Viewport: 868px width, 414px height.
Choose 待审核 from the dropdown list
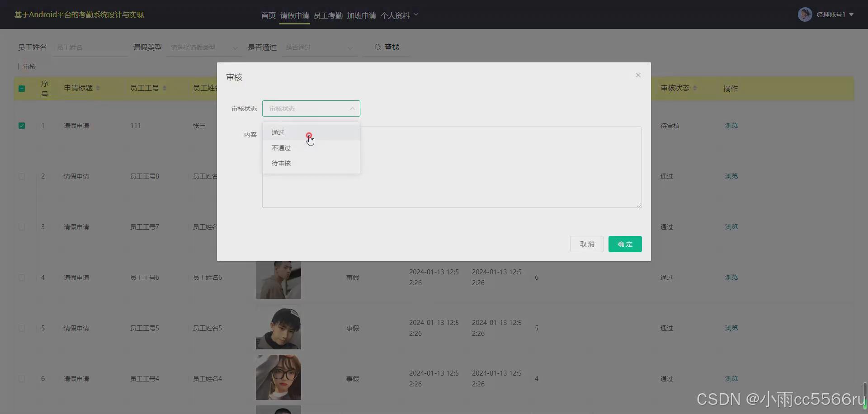tap(311, 163)
